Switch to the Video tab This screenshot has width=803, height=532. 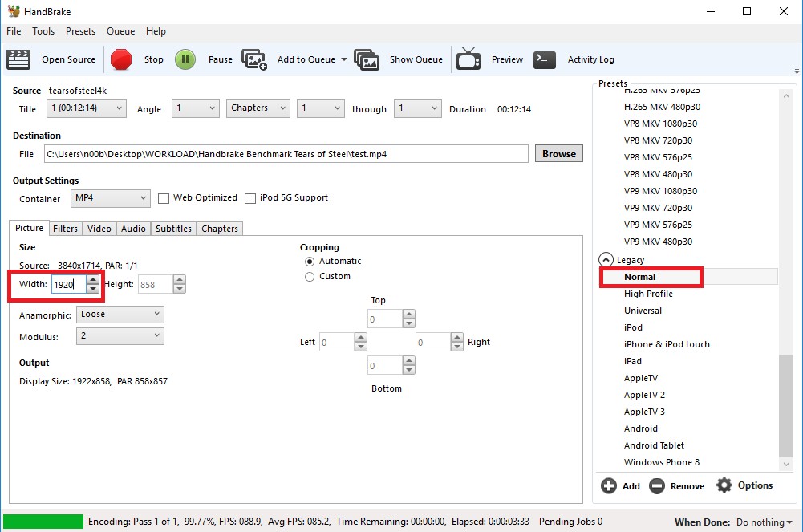(99, 229)
